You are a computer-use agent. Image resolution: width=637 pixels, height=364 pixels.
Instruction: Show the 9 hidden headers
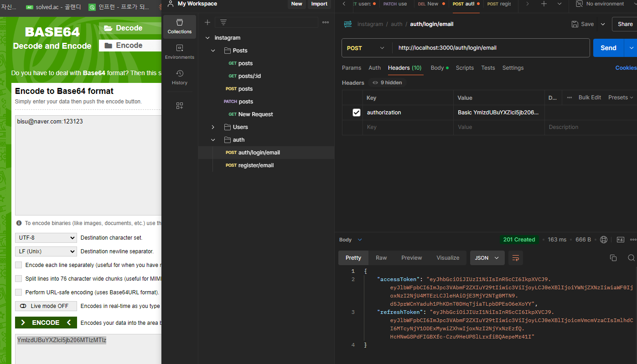(x=387, y=82)
